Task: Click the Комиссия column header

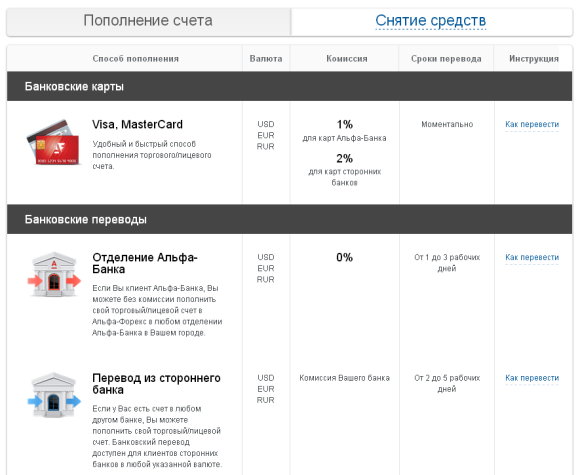Action: (347, 59)
